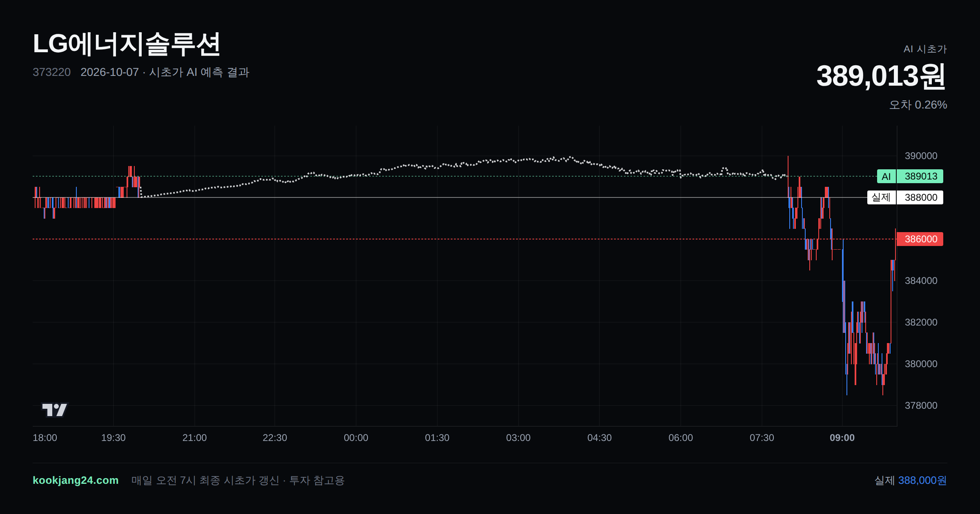Click the red 386000 current price tag
980x514 pixels.
[x=920, y=239]
